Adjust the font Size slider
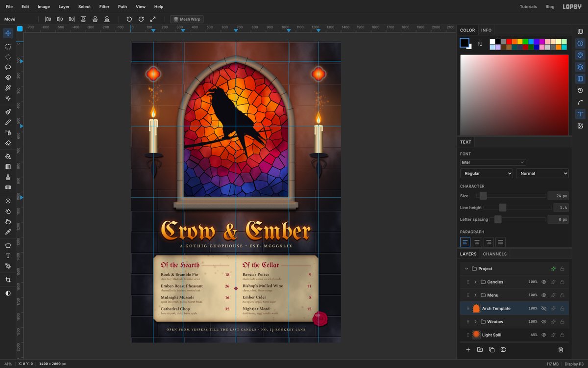 pos(511,196)
